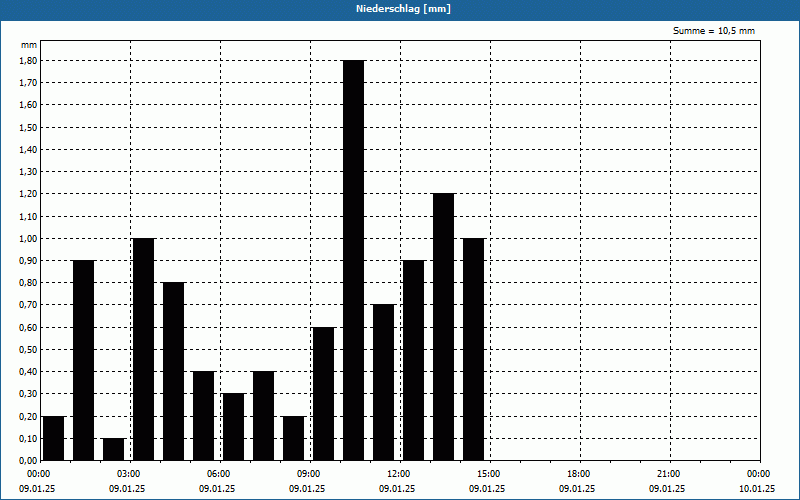Image resolution: width=800 pixels, height=500 pixels.
Task: Click the 00:00 label above 10.01.25
Action: tap(759, 474)
